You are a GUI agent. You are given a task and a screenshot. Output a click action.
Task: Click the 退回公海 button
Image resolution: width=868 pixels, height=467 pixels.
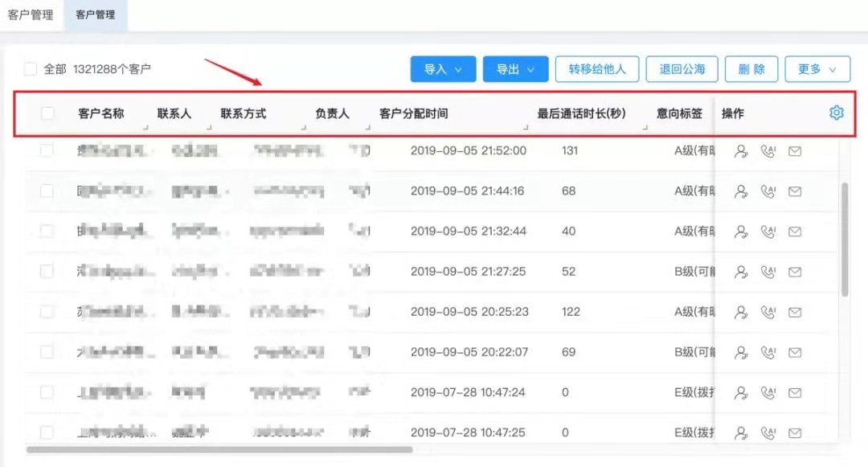682,69
